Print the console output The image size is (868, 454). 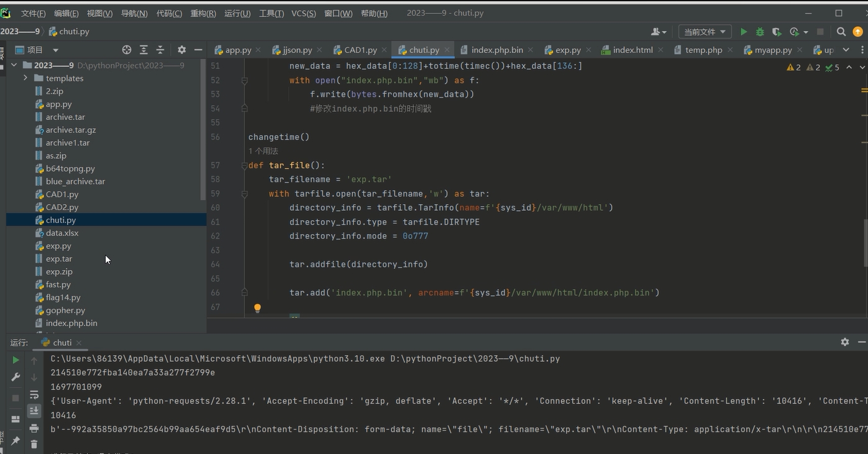(34, 428)
